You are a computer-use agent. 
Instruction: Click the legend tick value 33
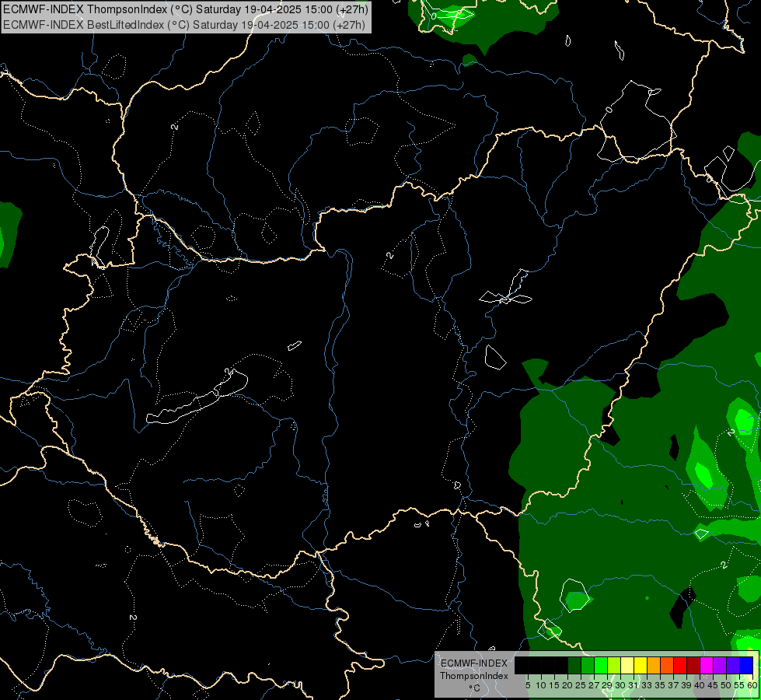pos(647,685)
